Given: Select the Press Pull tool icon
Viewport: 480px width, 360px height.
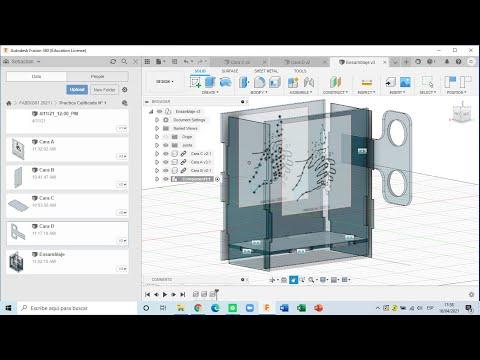Looking at the screenshot, I should [x=244, y=82].
